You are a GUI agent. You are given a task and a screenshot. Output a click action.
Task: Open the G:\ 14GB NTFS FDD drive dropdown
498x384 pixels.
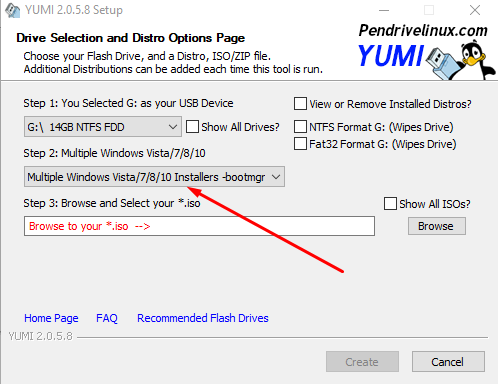(103, 127)
